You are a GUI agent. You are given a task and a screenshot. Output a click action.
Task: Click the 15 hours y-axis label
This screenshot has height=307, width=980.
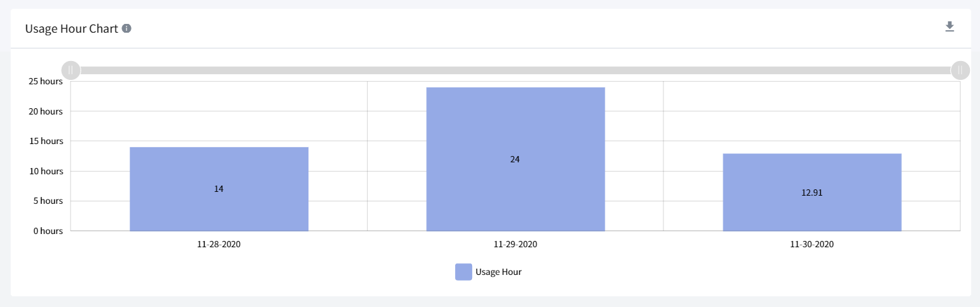point(46,141)
